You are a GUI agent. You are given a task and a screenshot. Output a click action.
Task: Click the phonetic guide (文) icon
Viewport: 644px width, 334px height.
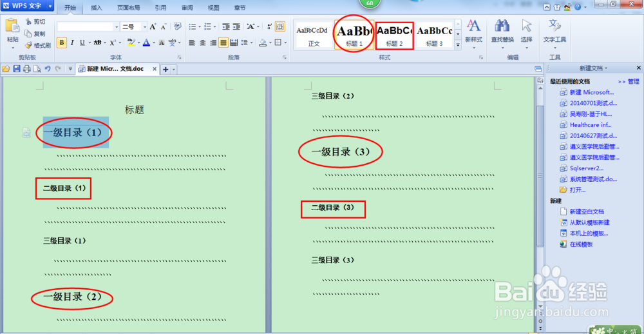coord(173,43)
